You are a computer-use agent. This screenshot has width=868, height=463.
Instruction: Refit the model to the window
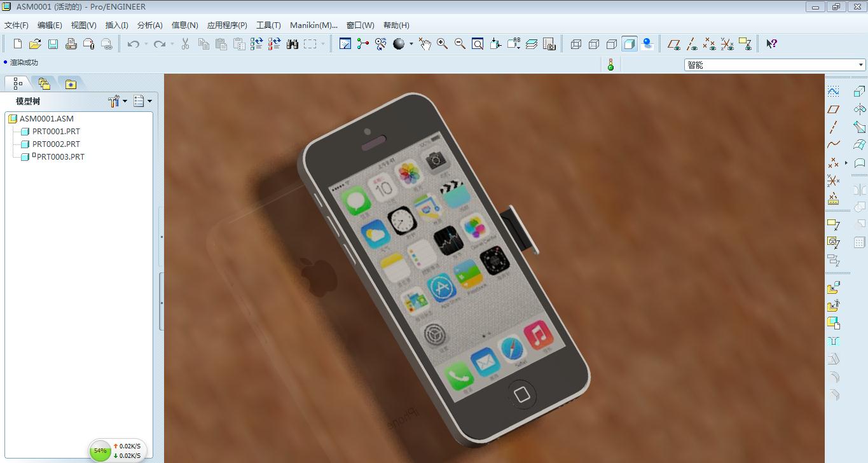click(477, 43)
